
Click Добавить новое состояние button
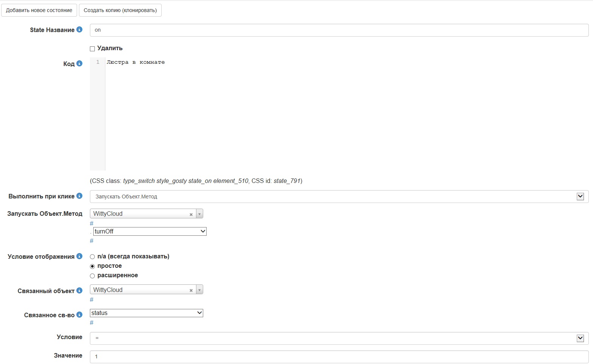(x=39, y=10)
